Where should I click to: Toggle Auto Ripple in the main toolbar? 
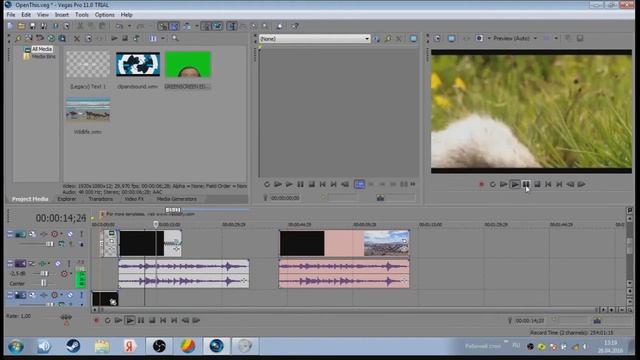(187, 26)
